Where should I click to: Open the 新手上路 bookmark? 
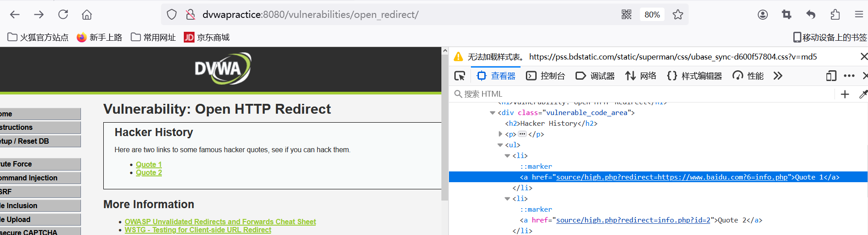point(99,37)
